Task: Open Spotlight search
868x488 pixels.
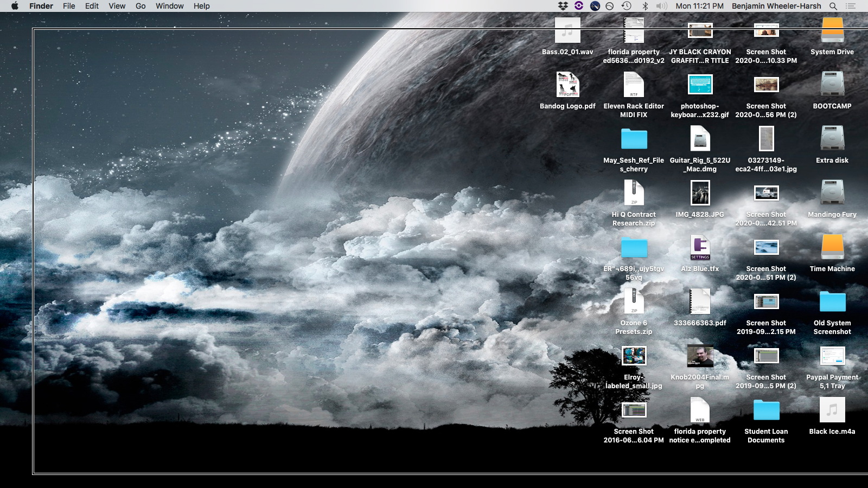Action: click(833, 6)
